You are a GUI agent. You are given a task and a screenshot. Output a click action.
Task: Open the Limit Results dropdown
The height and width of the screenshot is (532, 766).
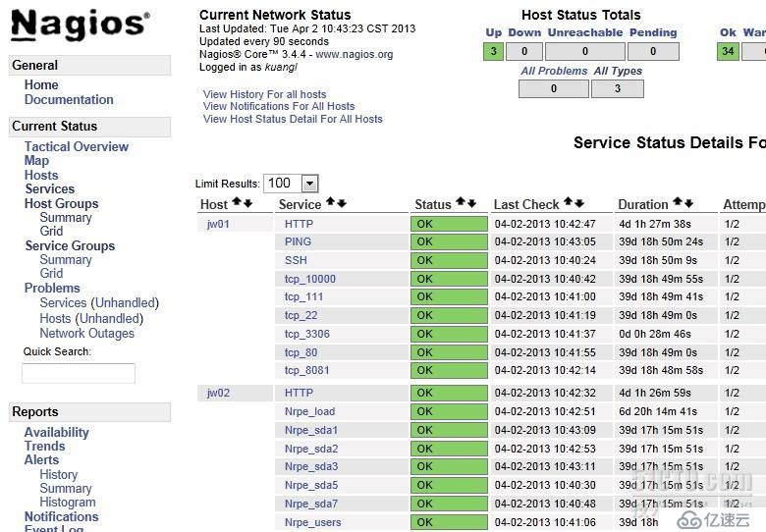(x=291, y=184)
